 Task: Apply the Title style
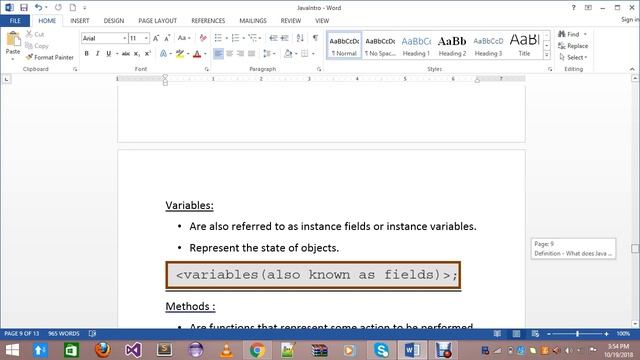524,45
